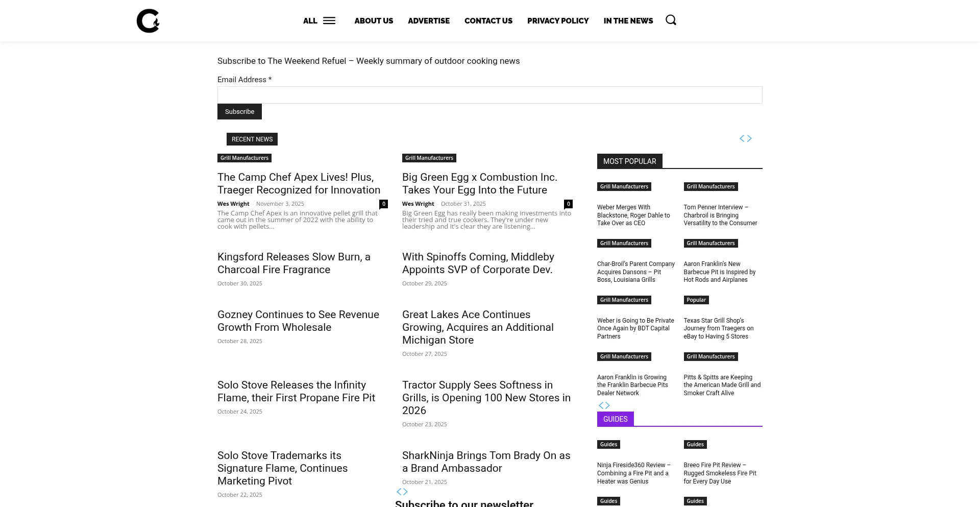This screenshot has height=507, width=980.
Task: Open Weber is Going to Be Private article
Action: (635, 329)
